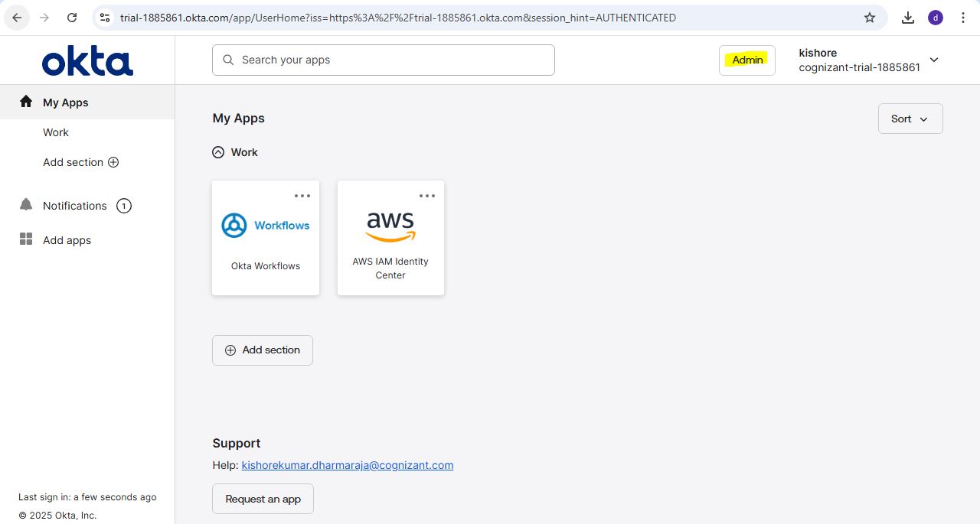Collapse the Work section chevron

point(218,152)
